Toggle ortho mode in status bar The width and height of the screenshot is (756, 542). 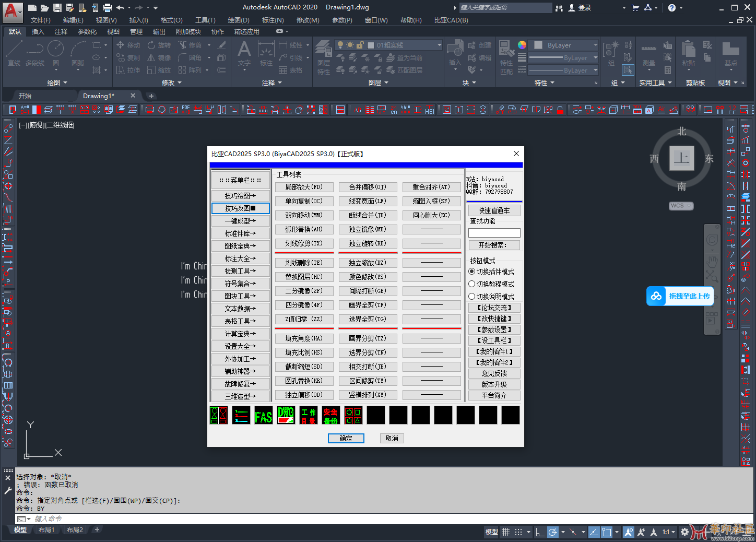coord(540,532)
